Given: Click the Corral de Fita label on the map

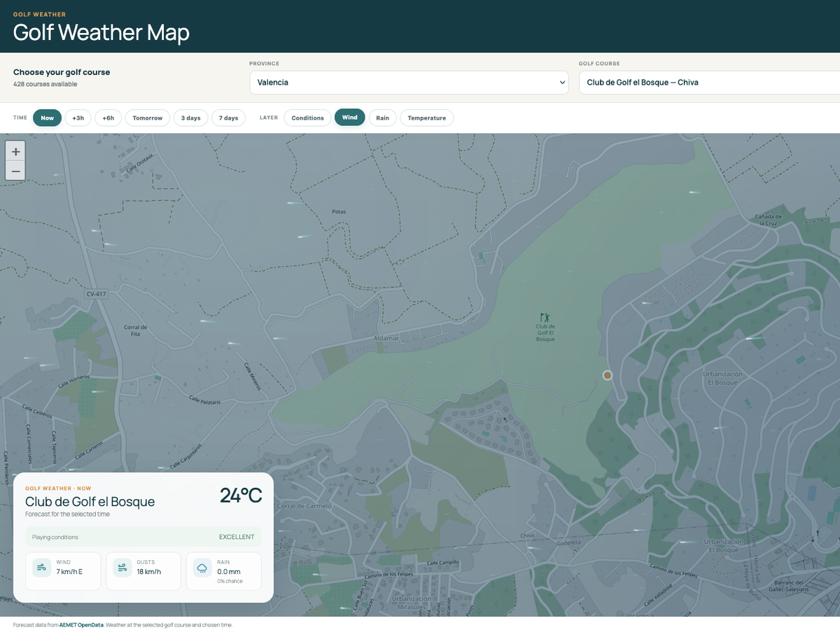Looking at the screenshot, I should click(135, 330).
